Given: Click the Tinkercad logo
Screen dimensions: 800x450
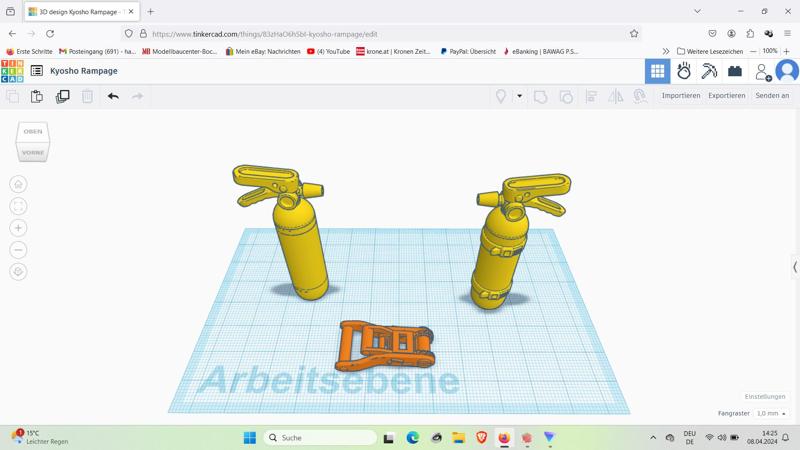Looking at the screenshot, I should click(12, 71).
